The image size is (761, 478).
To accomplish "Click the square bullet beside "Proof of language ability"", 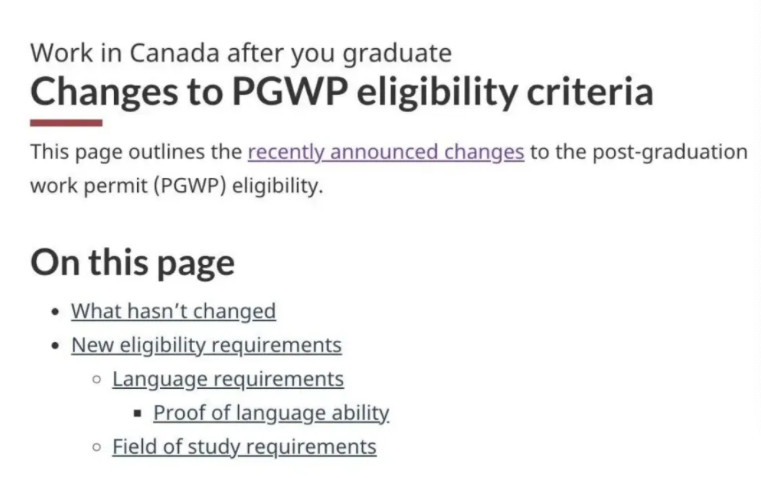I will tap(137, 414).
